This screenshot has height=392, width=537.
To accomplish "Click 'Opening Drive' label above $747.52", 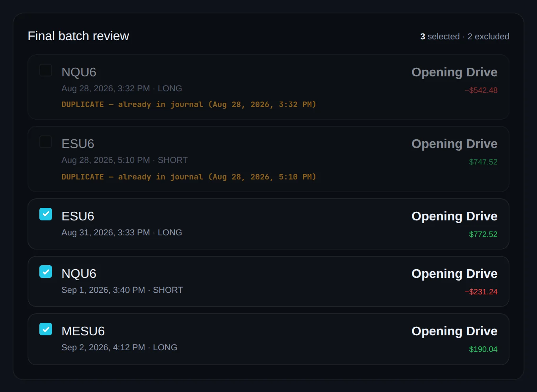I will point(454,144).
